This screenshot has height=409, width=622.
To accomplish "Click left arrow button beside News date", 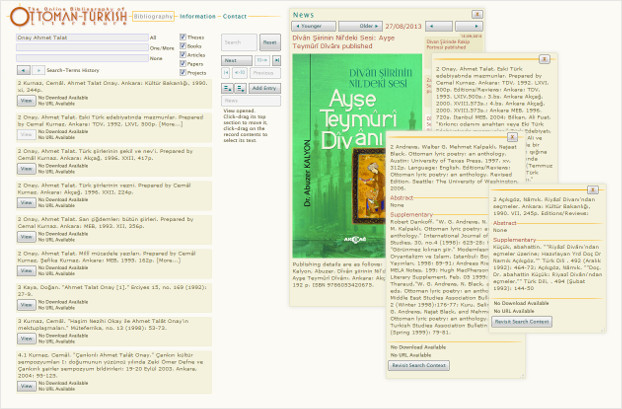I will [x=438, y=26].
